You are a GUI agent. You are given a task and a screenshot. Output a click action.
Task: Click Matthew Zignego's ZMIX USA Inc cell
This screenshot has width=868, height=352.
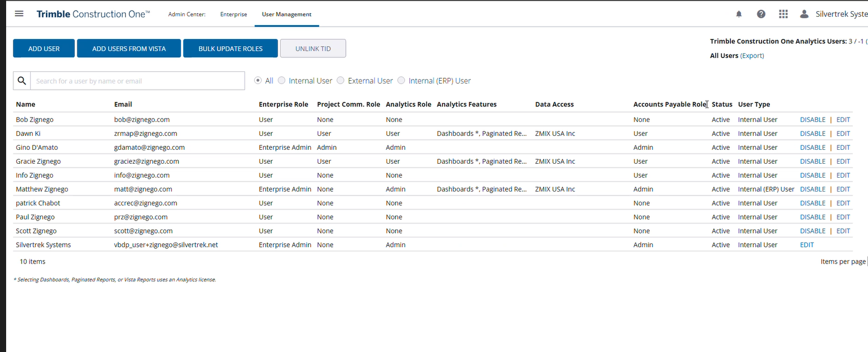[x=555, y=189]
